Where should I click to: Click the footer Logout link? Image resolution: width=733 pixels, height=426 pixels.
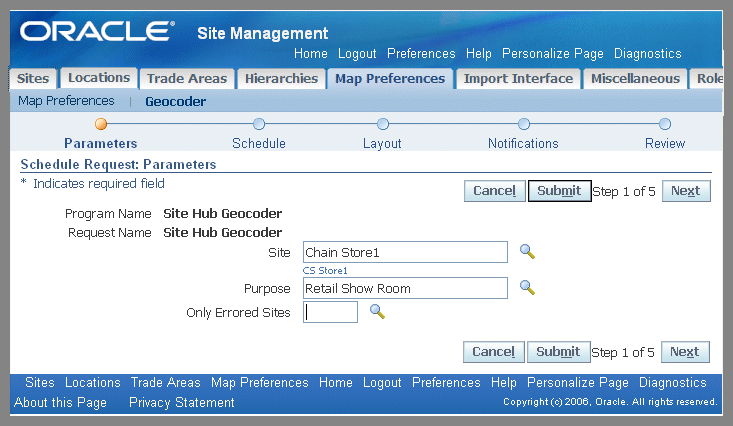(x=382, y=383)
